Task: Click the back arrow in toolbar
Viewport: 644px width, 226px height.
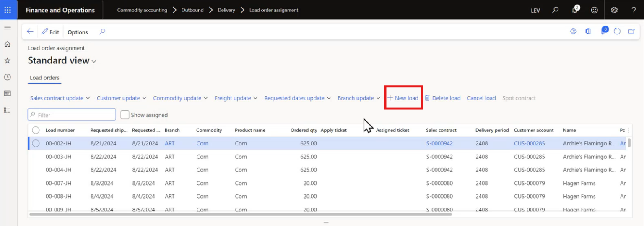Action: click(30, 32)
